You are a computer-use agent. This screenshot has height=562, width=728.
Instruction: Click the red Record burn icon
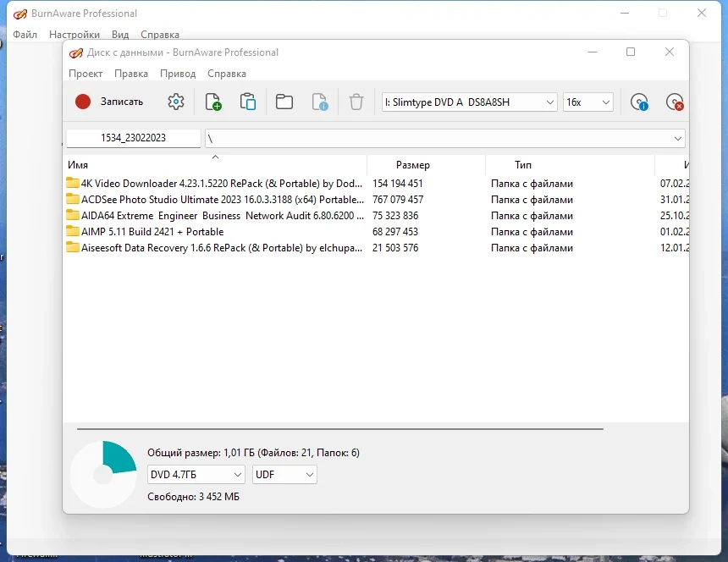(83, 102)
